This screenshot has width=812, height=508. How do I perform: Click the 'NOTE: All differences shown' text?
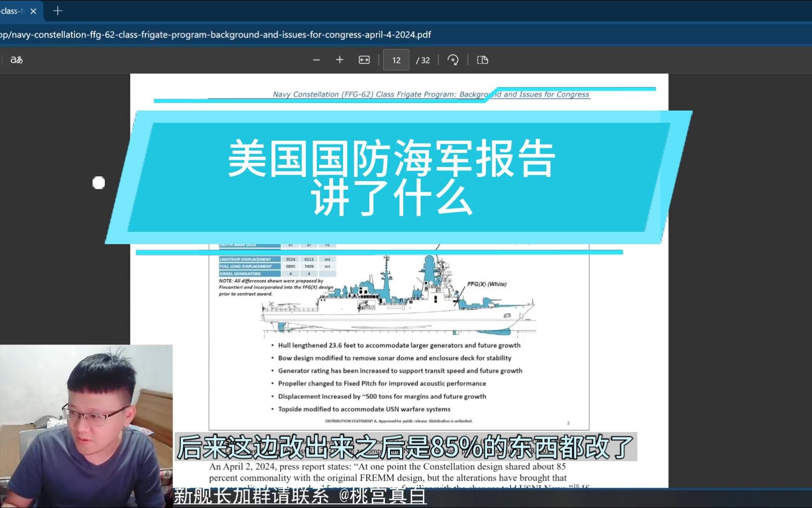(276, 287)
